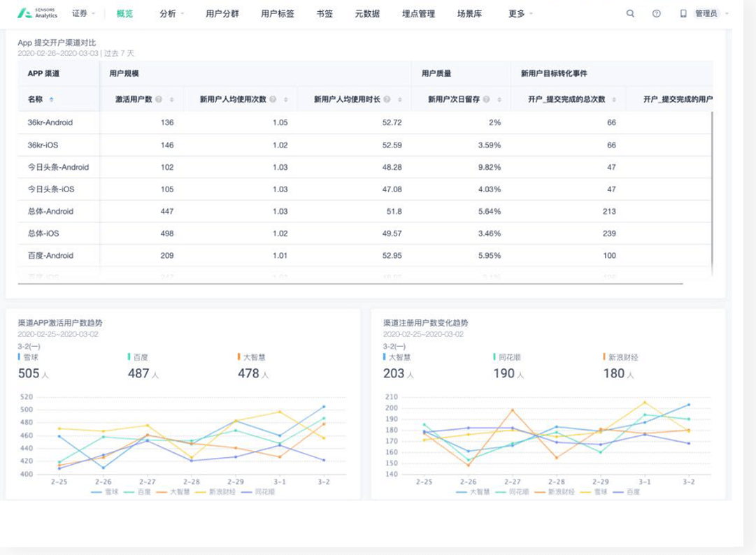Click help icon beside 激活用户数 column
The width and height of the screenshot is (756, 555).
[159, 99]
